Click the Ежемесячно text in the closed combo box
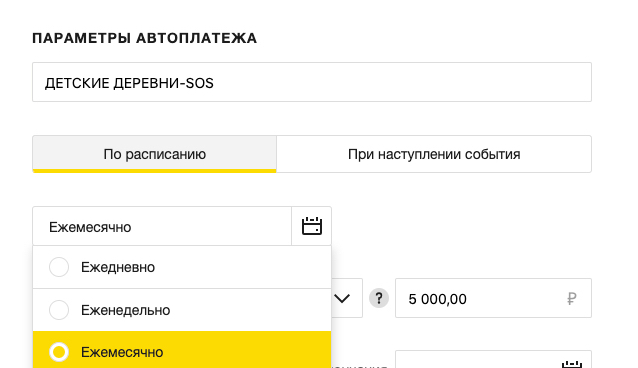The height and width of the screenshot is (368, 638). 90,227
